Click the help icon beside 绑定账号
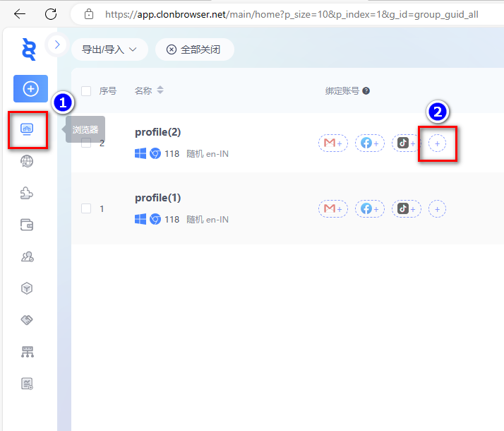 click(366, 91)
